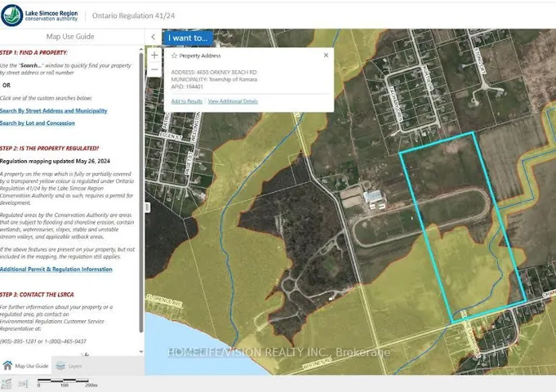The image size is (556, 392).
Task: Click the zoom in plus button
Action: [x=154, y=55]
